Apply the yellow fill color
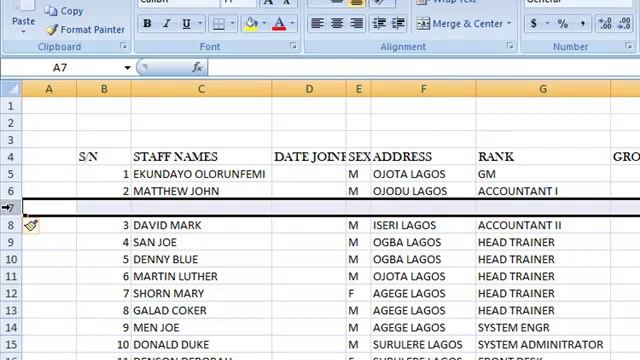This screenshot has width=640, height=360. pos(251,24)
